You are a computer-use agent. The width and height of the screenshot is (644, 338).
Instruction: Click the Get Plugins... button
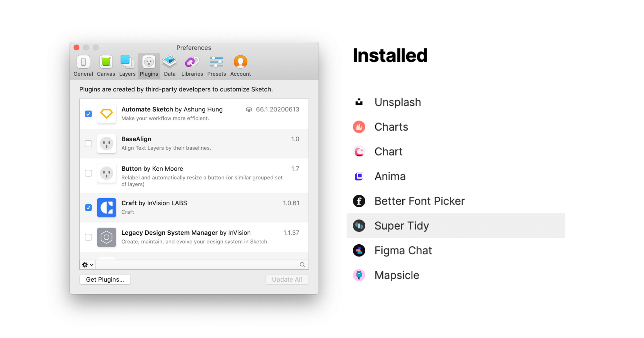click(105, 279)
